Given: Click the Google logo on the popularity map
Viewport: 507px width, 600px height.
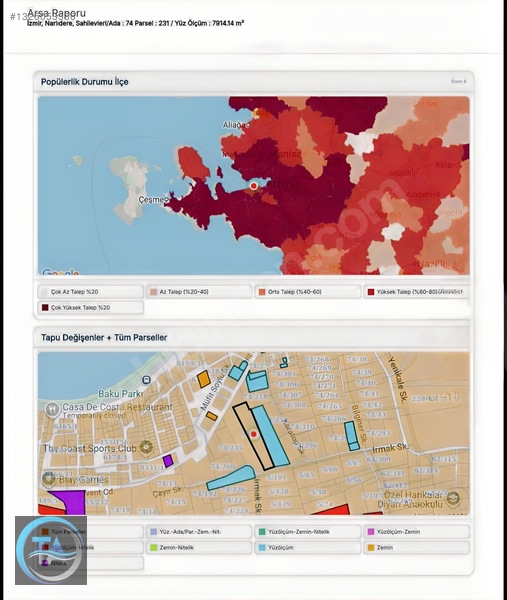Looking at the screenshot, I should pos(60,272).
